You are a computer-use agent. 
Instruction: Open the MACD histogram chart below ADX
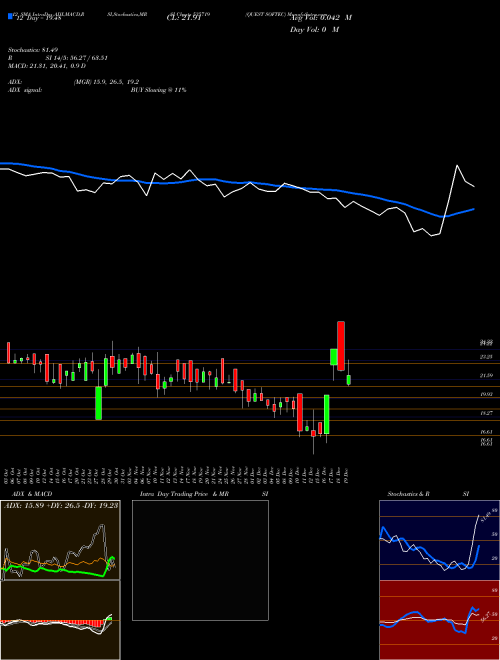tap(60, 620)
